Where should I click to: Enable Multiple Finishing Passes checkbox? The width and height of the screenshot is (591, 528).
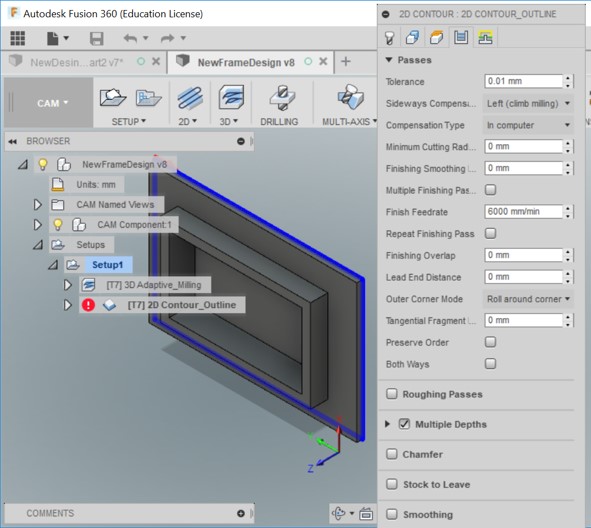(490, 190)
